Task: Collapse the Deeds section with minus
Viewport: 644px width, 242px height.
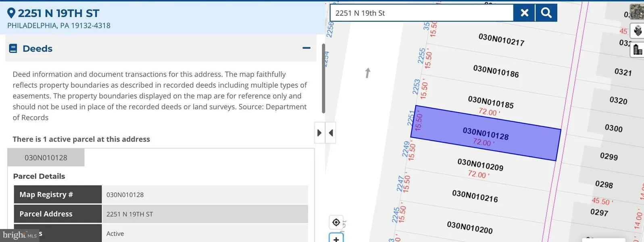Action: coord(306,48)
